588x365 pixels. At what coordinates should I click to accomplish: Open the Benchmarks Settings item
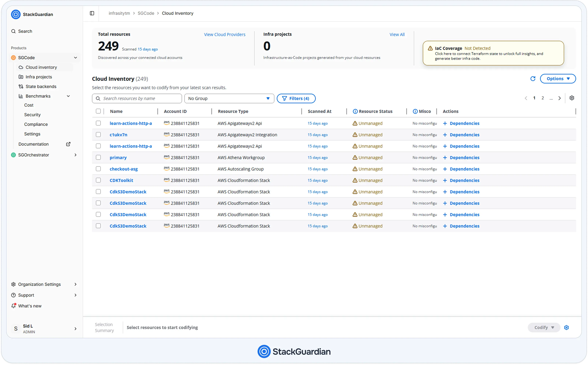32,134
